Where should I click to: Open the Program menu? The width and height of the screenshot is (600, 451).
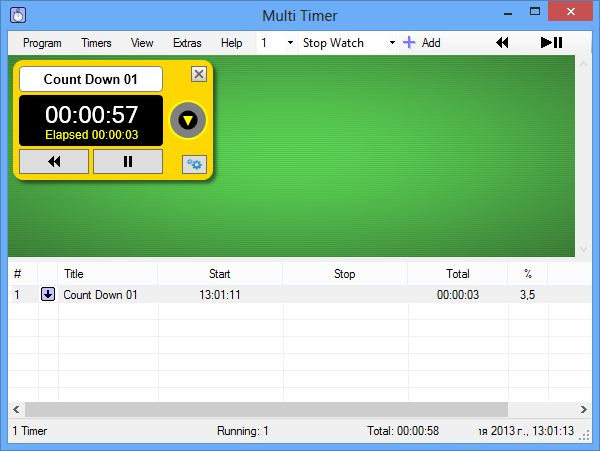(42, 43)
